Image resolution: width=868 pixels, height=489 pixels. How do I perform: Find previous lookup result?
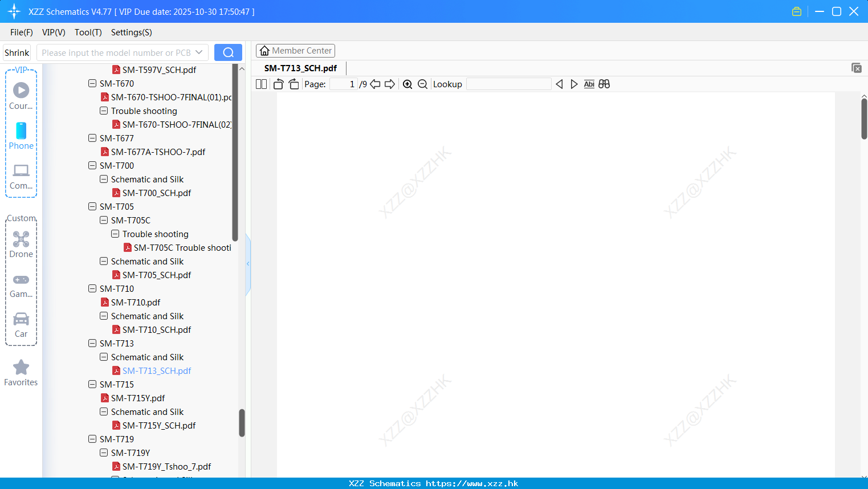click(559, 84)
